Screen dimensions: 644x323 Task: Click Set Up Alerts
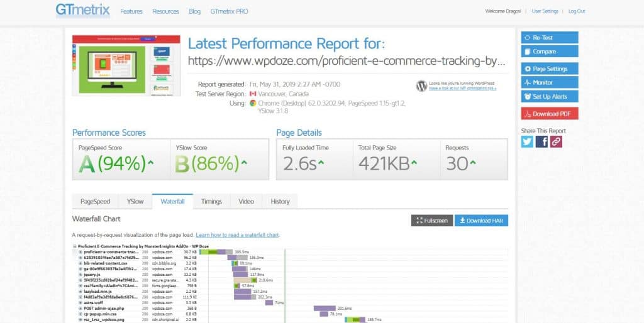pos(550,96)
